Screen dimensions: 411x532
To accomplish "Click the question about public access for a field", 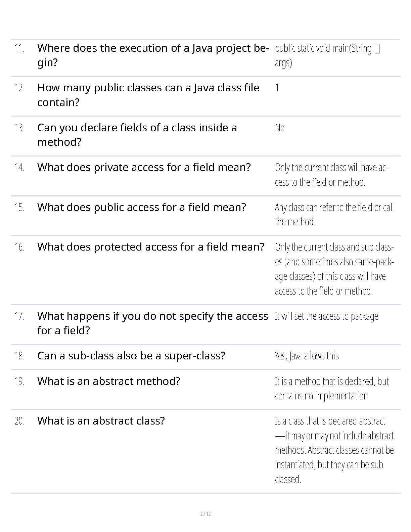I will click(141, 207).
